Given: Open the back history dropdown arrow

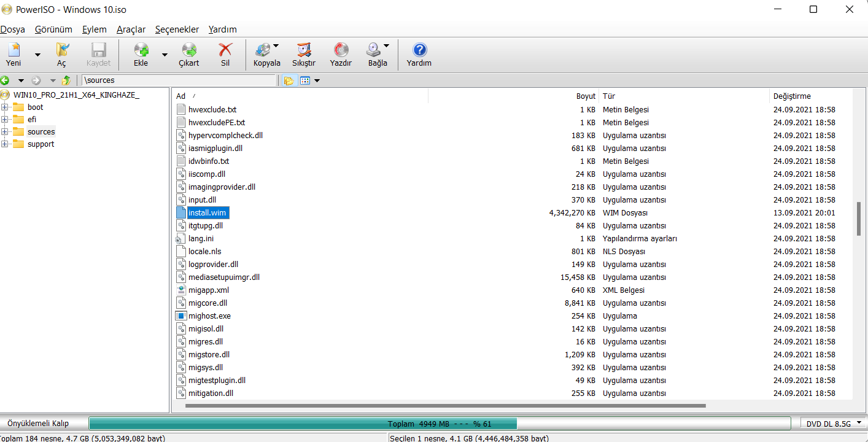Looking at the screenshot, I should pos(21,80).
